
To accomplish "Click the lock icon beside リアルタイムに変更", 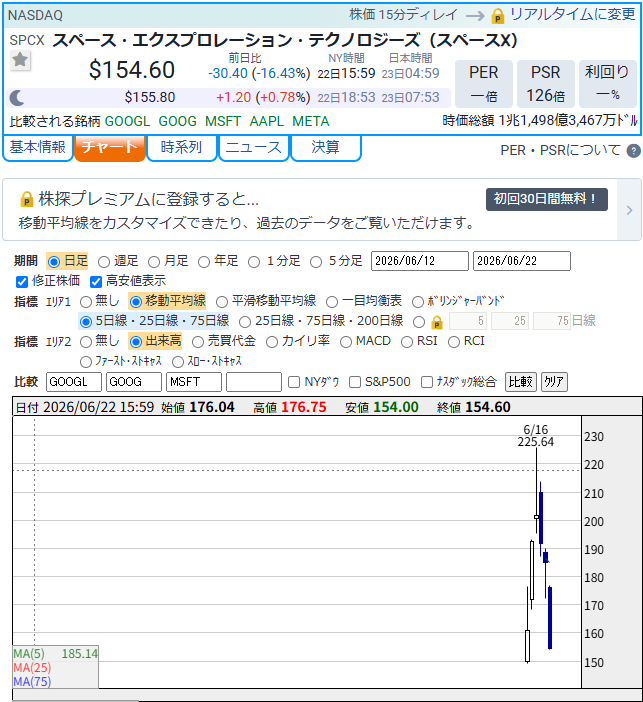I will (497, 16).
